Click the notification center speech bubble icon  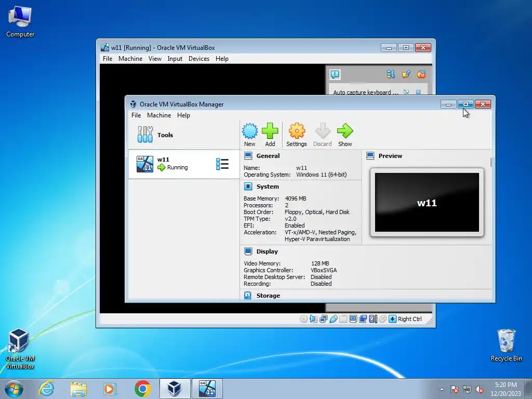335,74
